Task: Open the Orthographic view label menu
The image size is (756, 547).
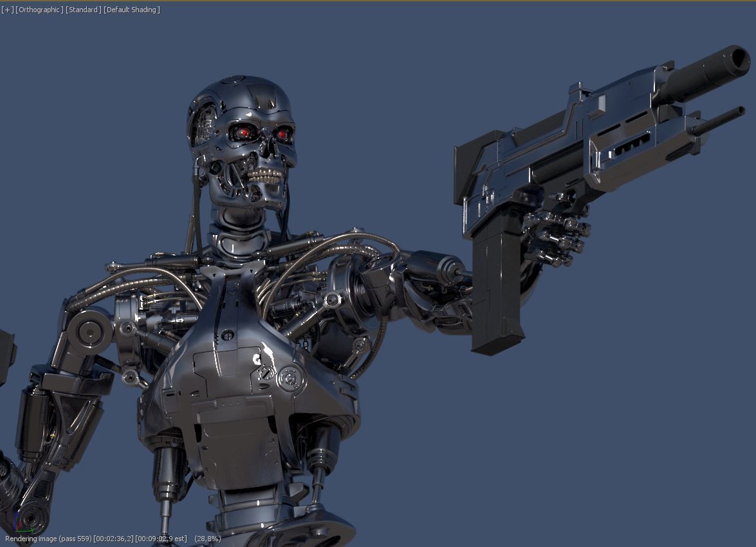Action: (39, 10)
